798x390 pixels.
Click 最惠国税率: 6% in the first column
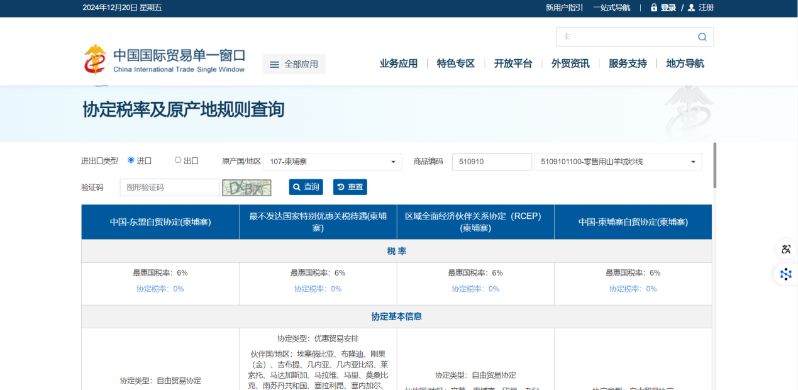(160, 273)
